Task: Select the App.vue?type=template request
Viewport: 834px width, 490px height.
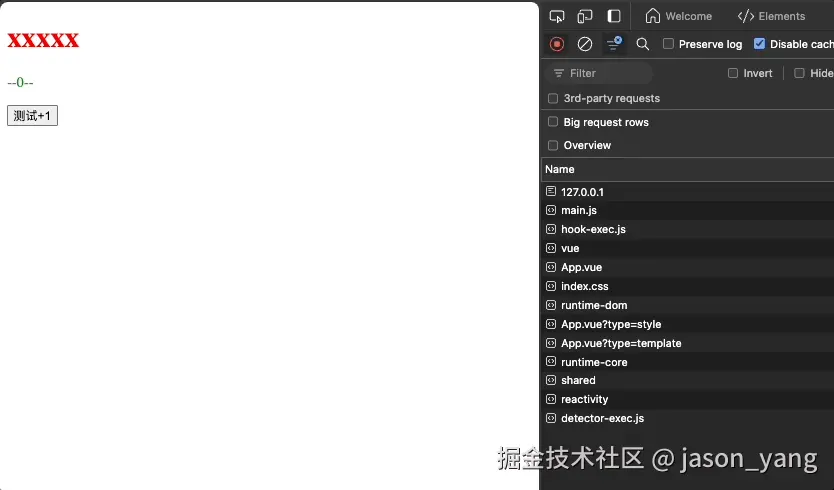Action: coord(688,343)
